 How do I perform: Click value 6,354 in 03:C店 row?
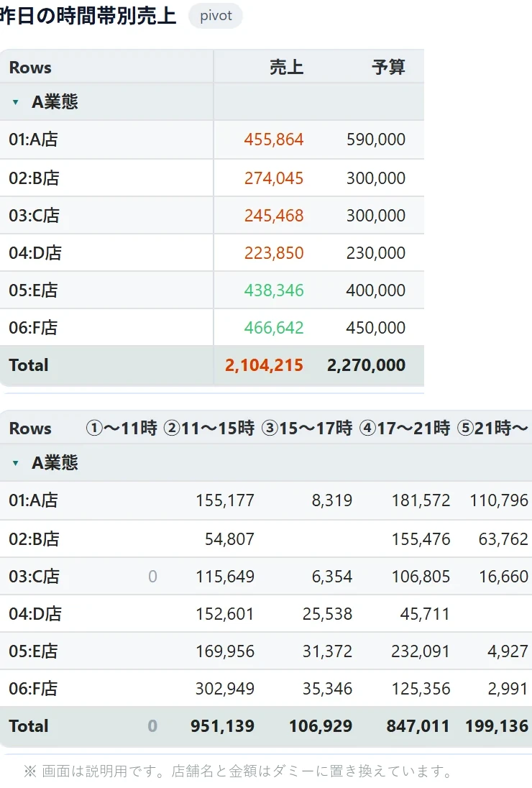332,577
